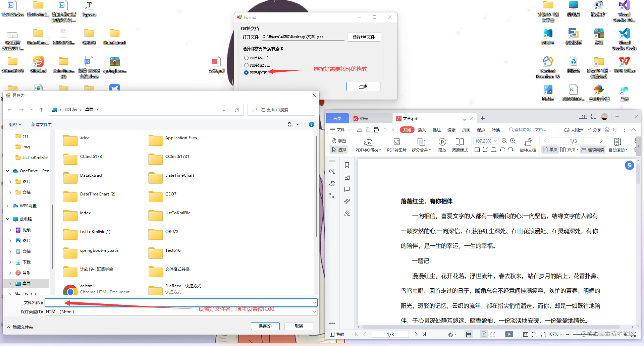Toggle 连续阅读 continuous reading
Screen dimensions: 644x346
[x=593, y=150]
